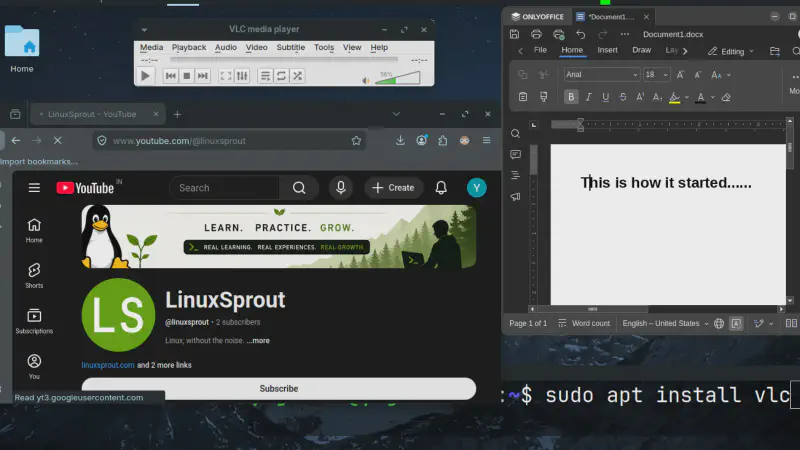The image size is (800, 450).
Task: Open the linuxsprout.com link
Action: (x=108, y=365)
